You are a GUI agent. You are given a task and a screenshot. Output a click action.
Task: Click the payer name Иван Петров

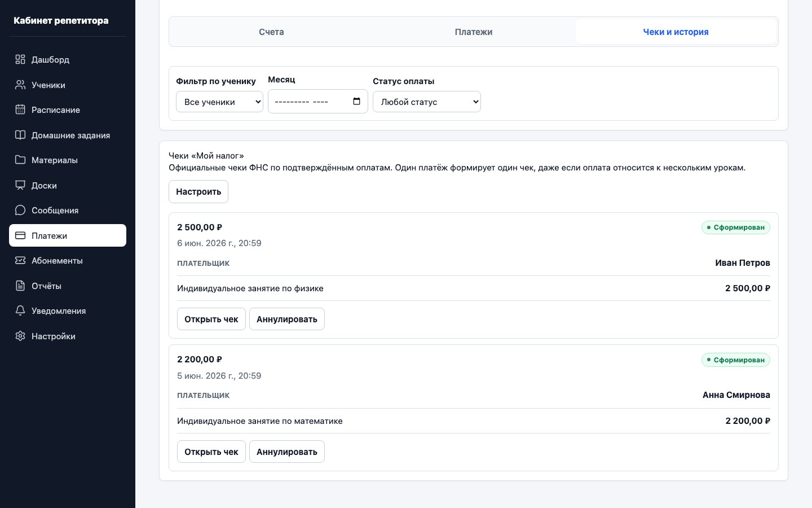[743, 262]
